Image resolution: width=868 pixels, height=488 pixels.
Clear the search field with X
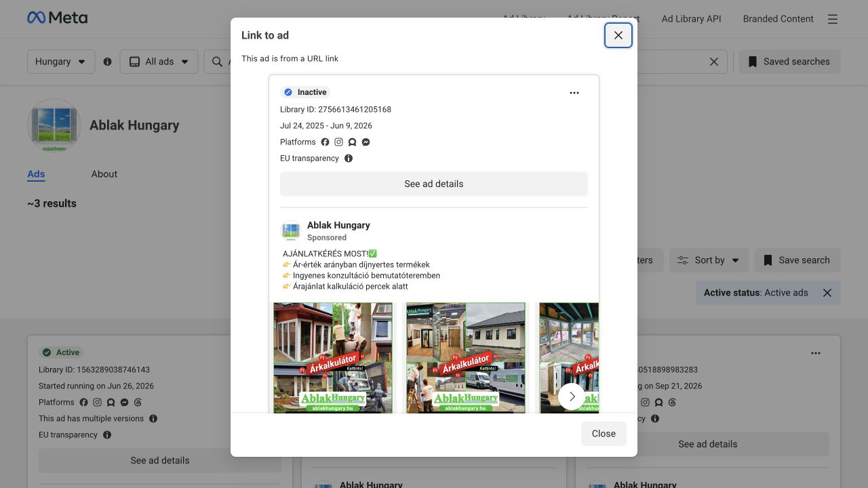point(714,62)
